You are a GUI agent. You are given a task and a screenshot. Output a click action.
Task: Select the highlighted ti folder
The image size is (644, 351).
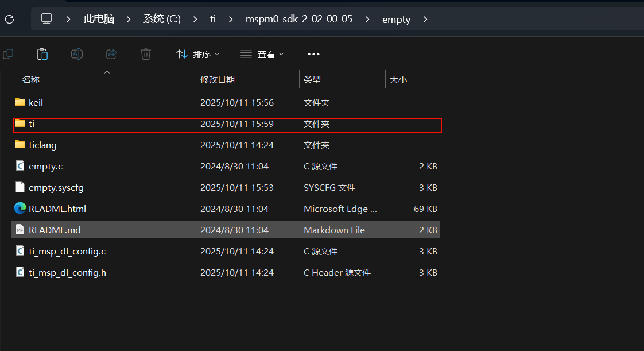32,124
